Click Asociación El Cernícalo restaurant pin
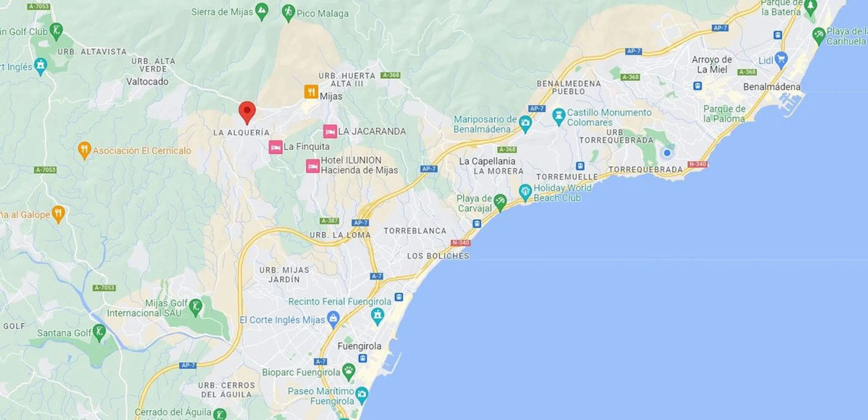 coord(84,150)
